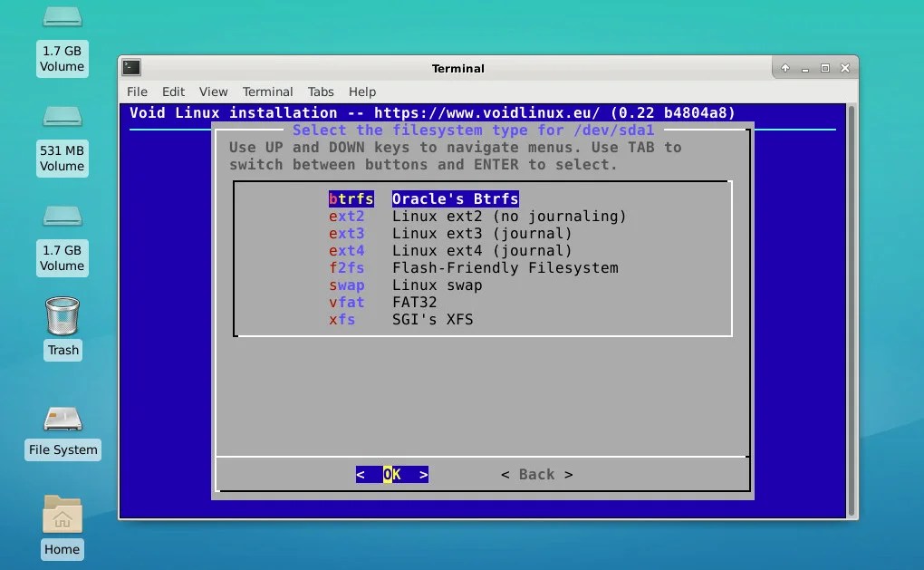The image size is (924, 570).
Task: Open the Home folder desktop icon
Action: 62,527
